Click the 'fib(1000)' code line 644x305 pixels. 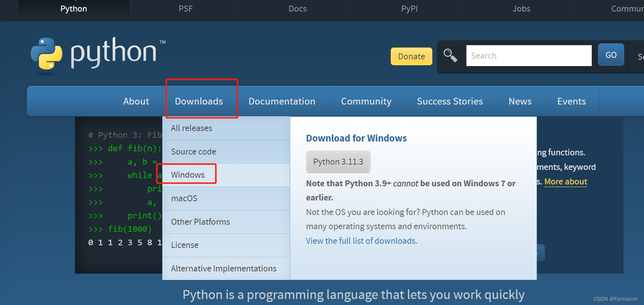[120, 229]
